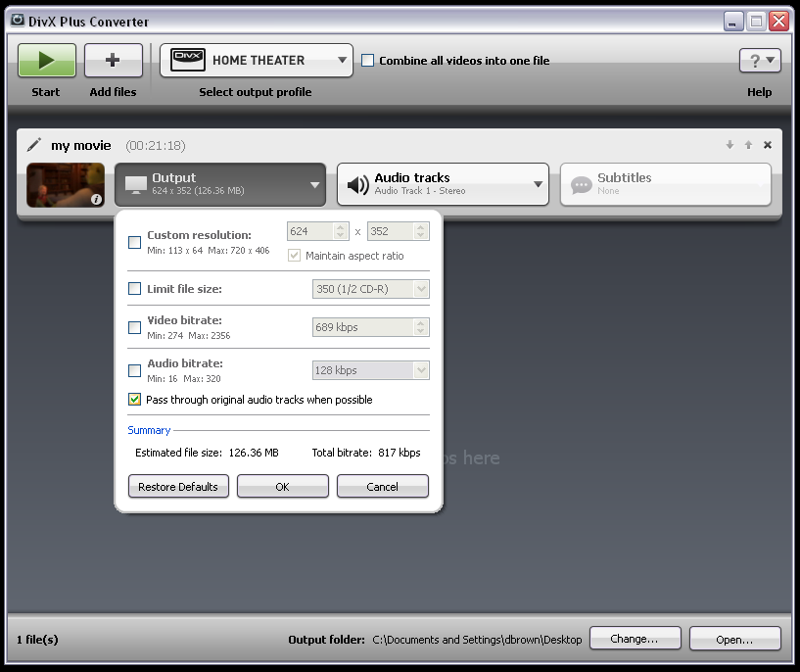
Task: Click the video bitrate stepper arrows
Action: point(420,327)
